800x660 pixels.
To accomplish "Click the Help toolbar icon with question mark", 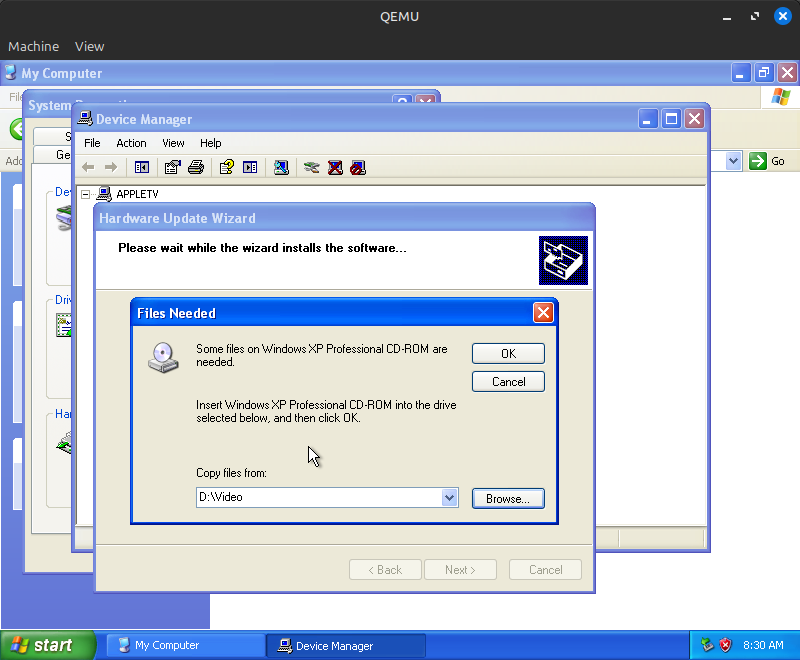I will pos(227,167).
